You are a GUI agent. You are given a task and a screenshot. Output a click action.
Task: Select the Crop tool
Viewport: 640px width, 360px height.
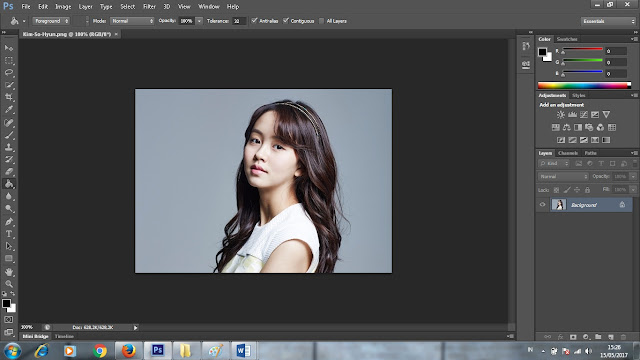click(x=9, y=97)
